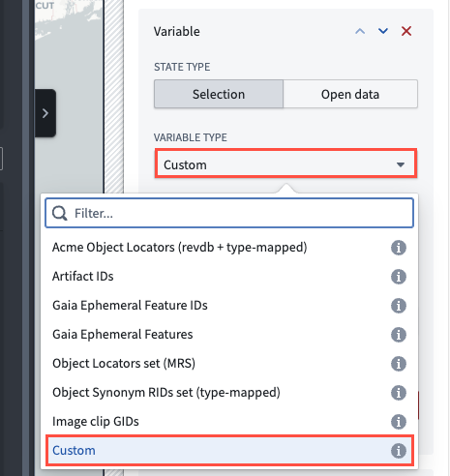The image size is (450, 476).
Task: Show info for Acme Object Locators
Action: (399, 248)
